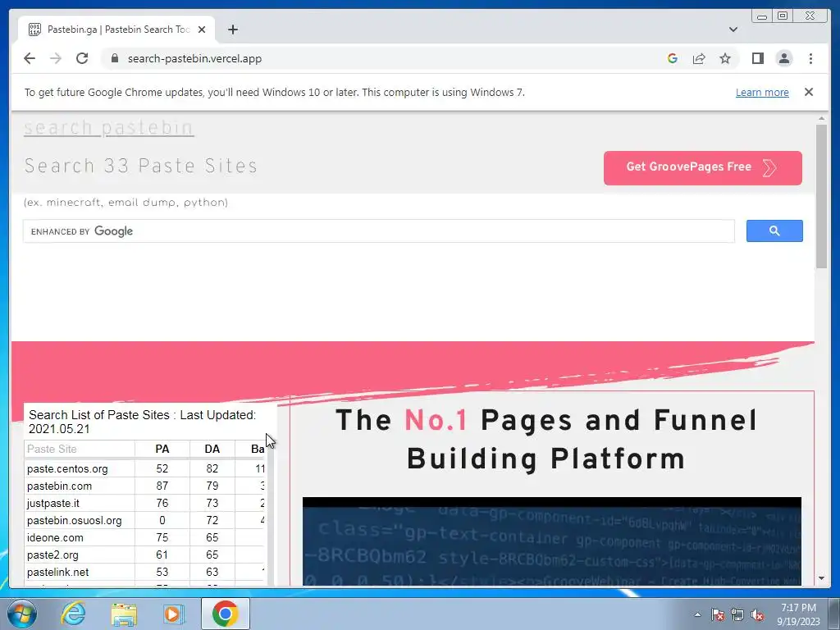Open Chrome's three-dot menu
Screen dimensions: 840x630
810,58
